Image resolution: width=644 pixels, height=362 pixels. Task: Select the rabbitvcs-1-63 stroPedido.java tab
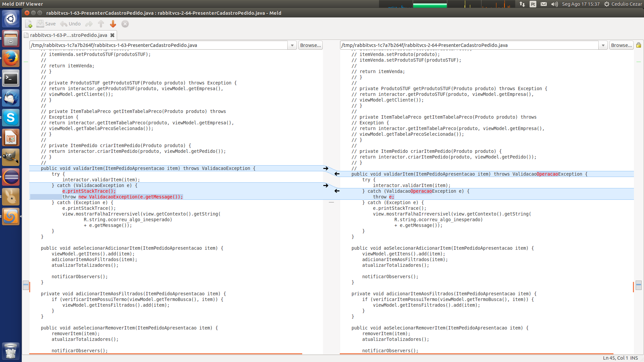68,35
